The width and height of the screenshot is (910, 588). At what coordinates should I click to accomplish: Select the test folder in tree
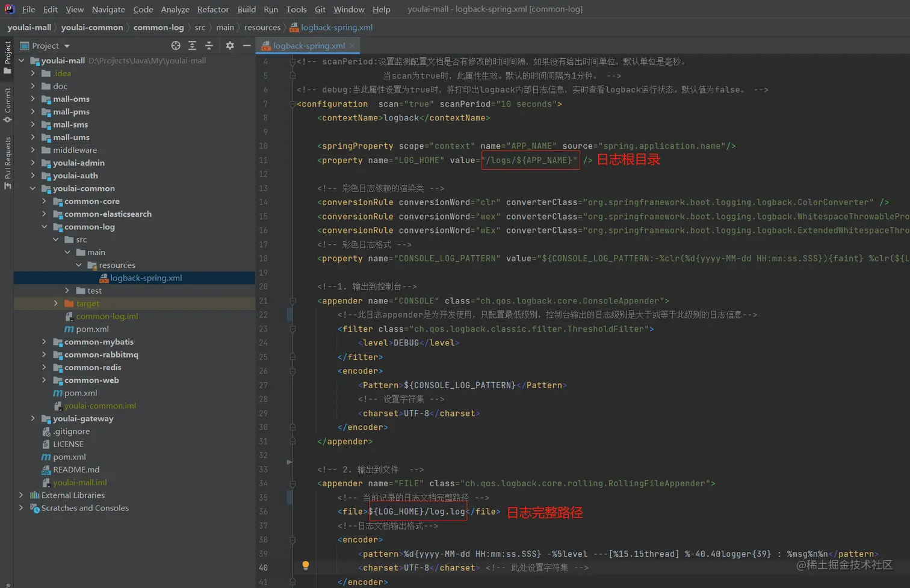[x=94, y=291]
